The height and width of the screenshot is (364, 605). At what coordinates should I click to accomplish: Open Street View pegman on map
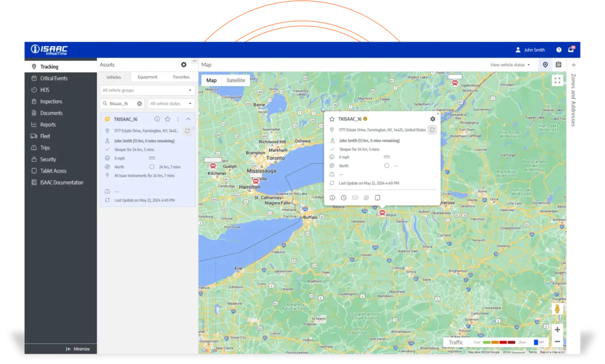click(557, 309)
